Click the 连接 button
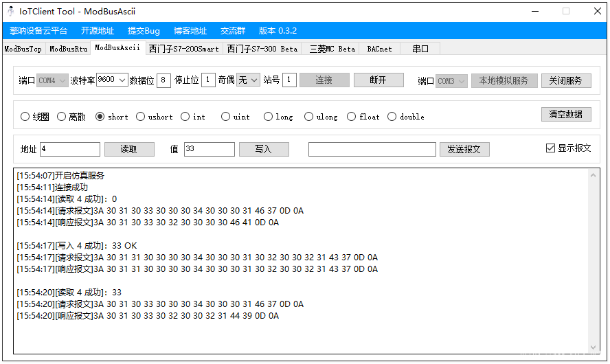 (x=324, y=80)
